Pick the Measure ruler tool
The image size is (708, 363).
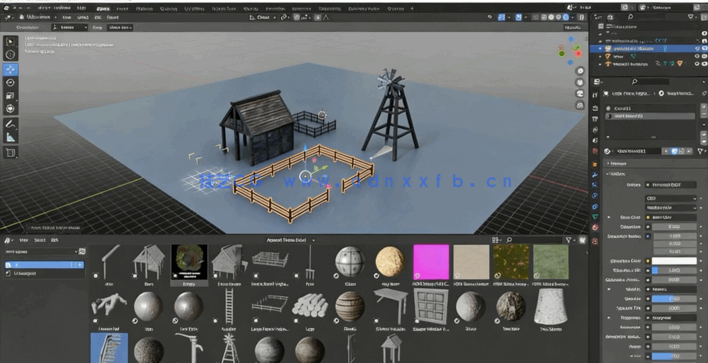pos(11,137)
